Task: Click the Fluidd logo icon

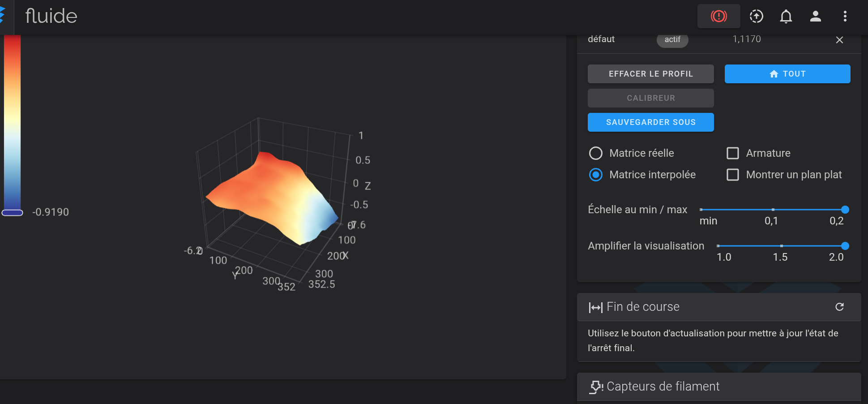Action: pos(3,16)
